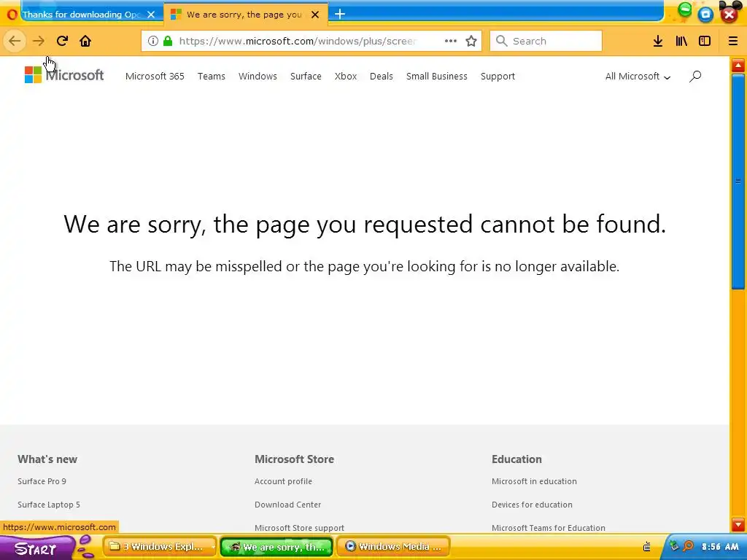Click the green minimize window button
This screenshot has height=560, width=747.
[684, 9]
